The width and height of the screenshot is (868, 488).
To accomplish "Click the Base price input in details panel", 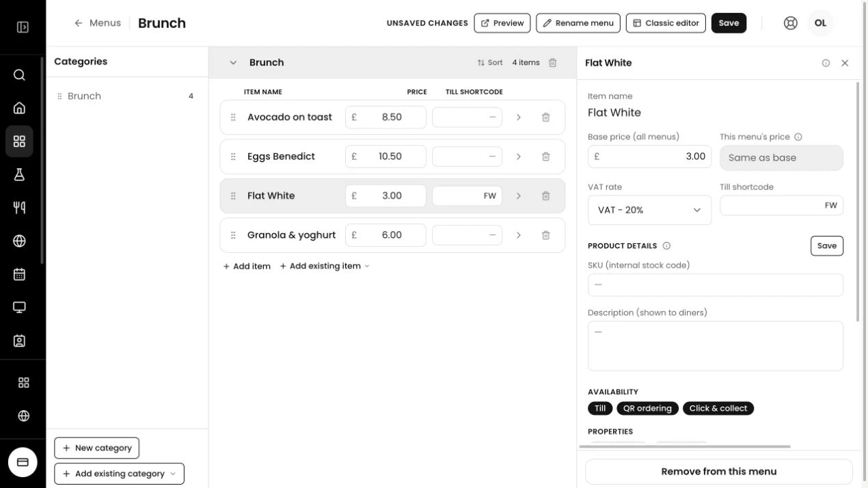I will click(x=649, y=157).
